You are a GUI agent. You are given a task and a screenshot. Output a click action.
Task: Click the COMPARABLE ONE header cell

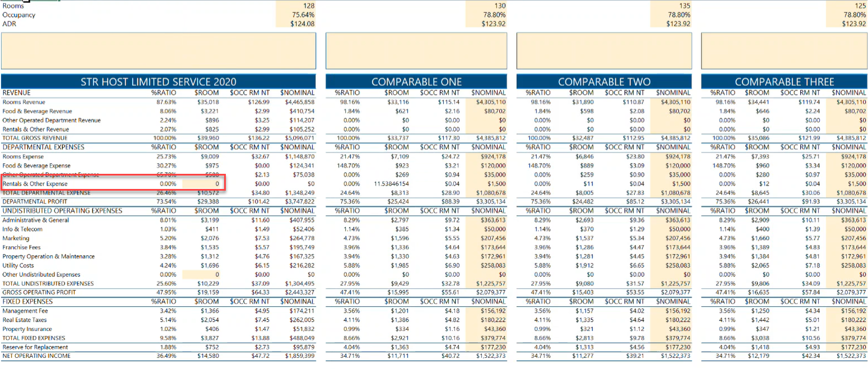(x=416, y=82)
